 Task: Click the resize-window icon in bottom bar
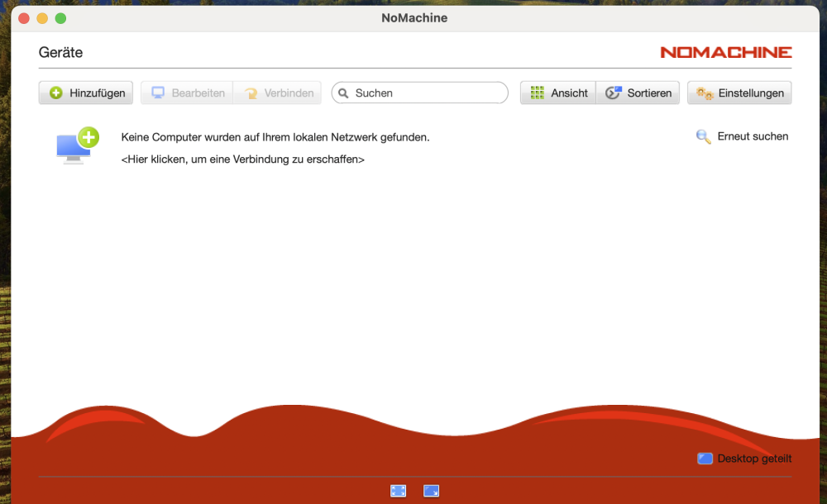432,491
